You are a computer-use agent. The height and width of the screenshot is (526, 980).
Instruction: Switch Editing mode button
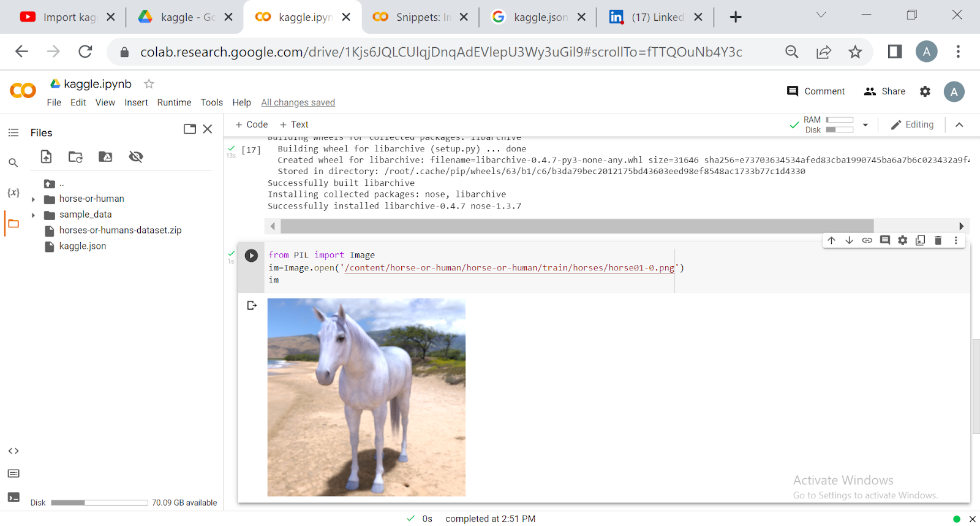tap(912, 125)
